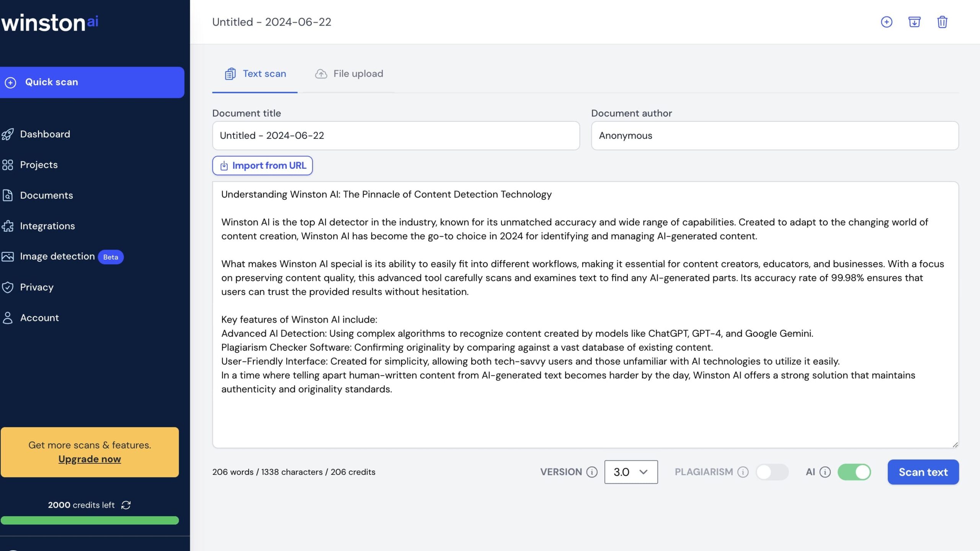Click the archive document icon
Screen dimensions: 980x551
pos(915,22)
